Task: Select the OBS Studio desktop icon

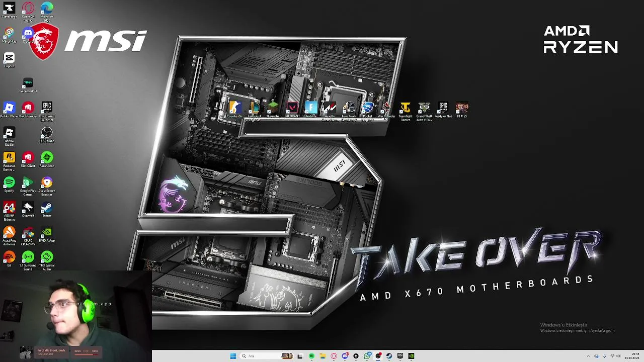Action: click(x=47, y=135)
